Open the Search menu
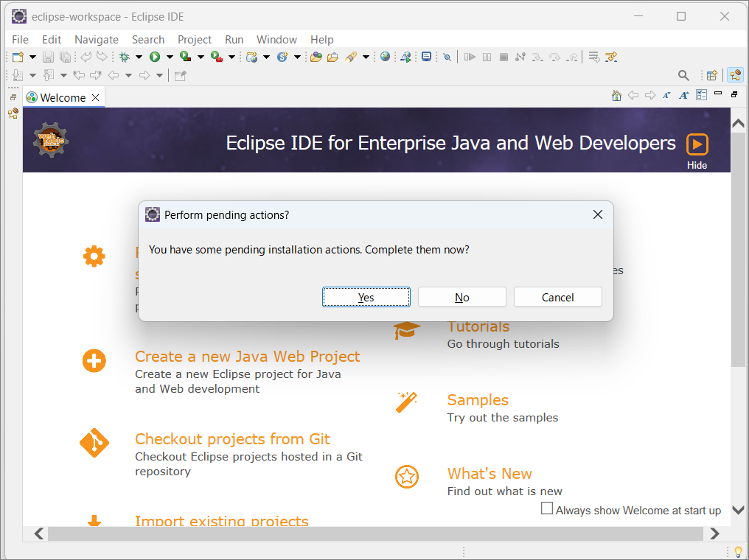Image resolution: width=749 pixels, height=560 pixels. pos(148,40)
